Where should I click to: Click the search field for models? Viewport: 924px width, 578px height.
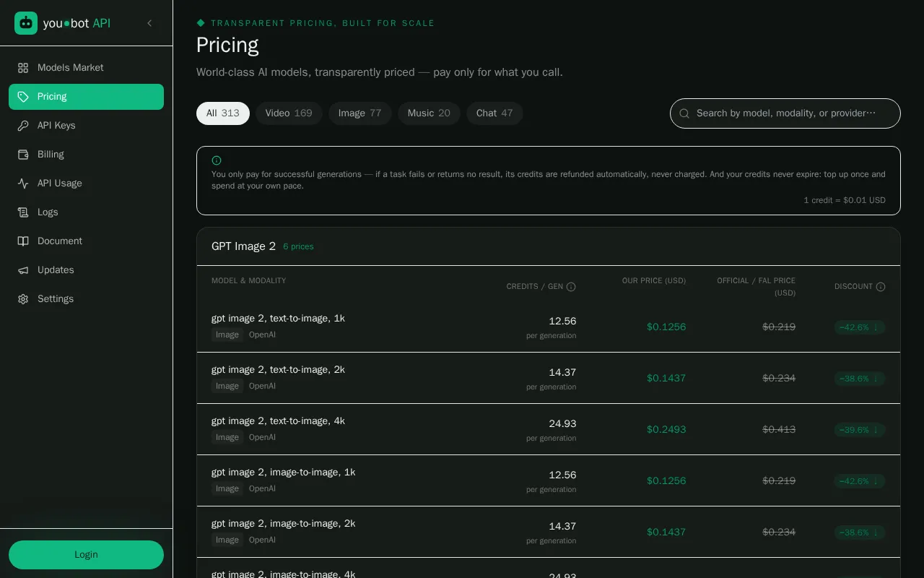coord(785,113)
